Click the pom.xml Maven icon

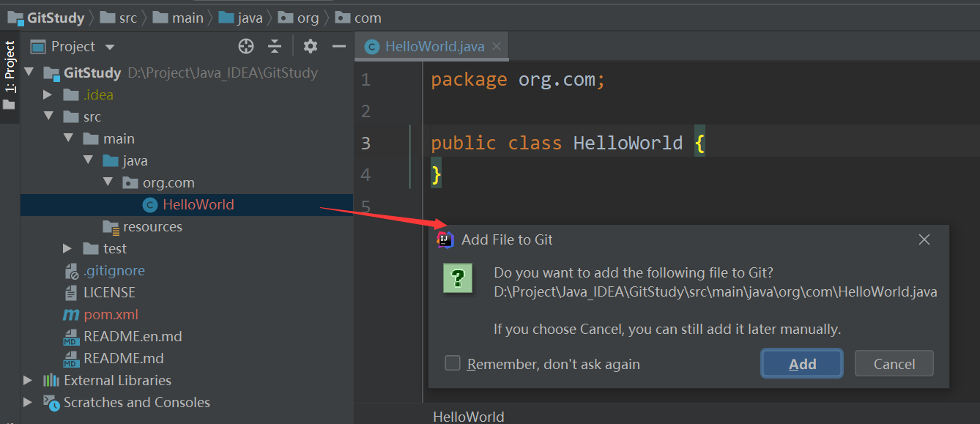pyautogui.click(x=71, y=315)
